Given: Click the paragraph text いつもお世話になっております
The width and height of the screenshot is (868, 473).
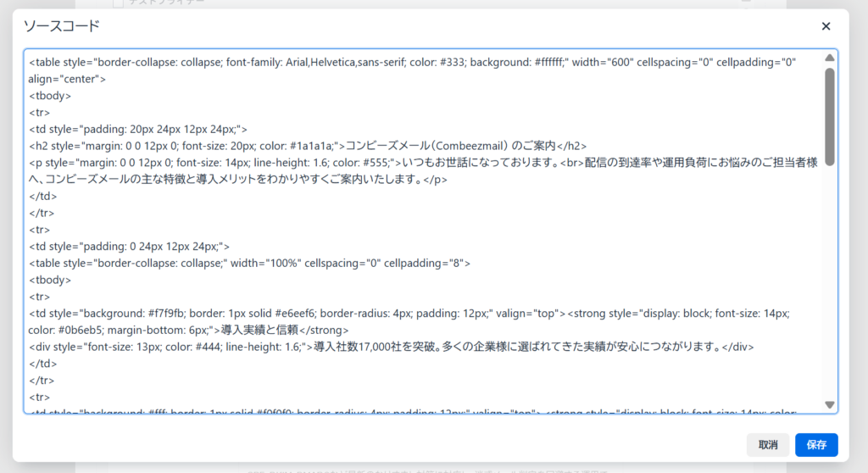Looking at the screenshot, I should [470, 163].
